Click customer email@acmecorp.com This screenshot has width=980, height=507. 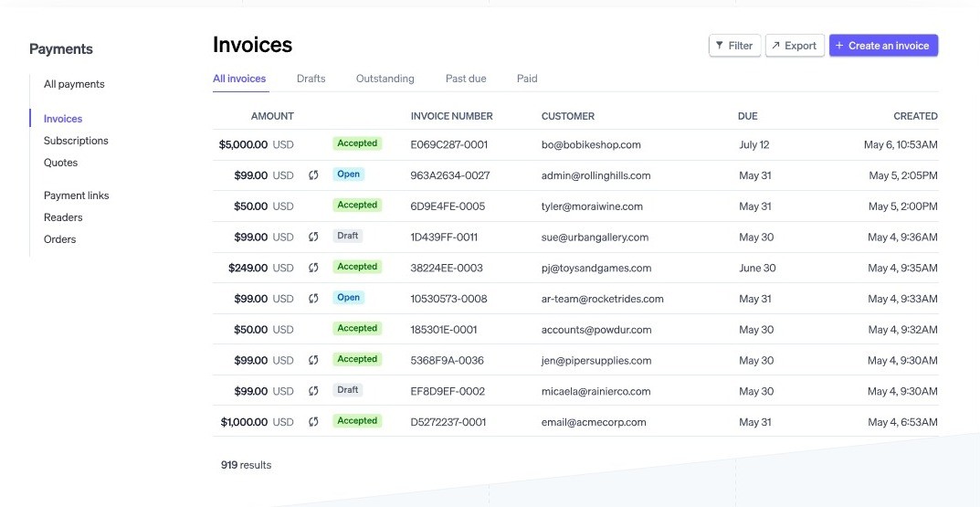594,422
